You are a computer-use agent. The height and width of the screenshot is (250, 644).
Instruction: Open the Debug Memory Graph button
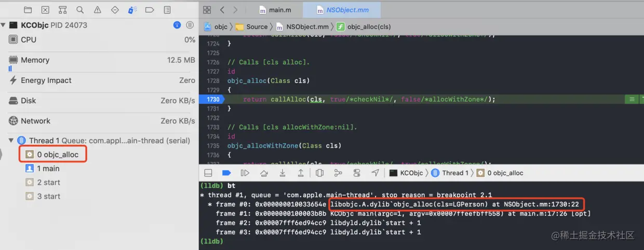pyautogui.click(x=338, y=173)
